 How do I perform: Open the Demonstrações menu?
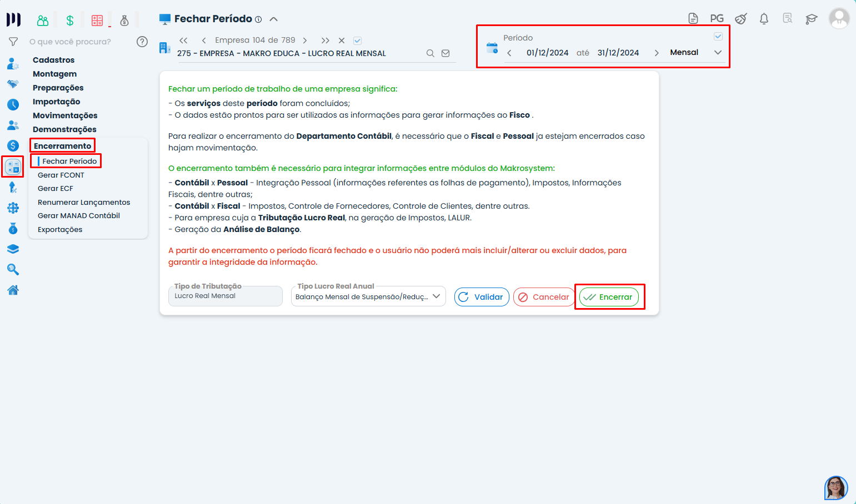64,129
